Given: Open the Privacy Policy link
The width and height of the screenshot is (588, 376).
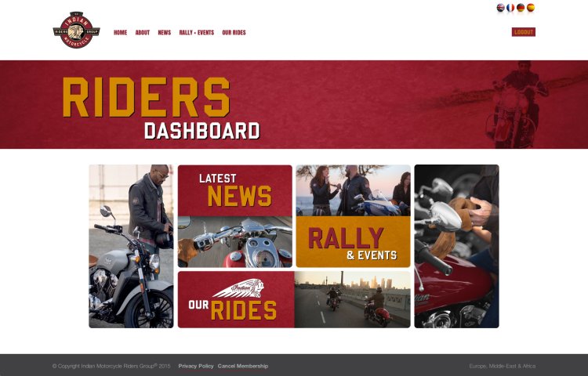Looking at the screenshot, I should pyautogui.click(x=196, y=367).
